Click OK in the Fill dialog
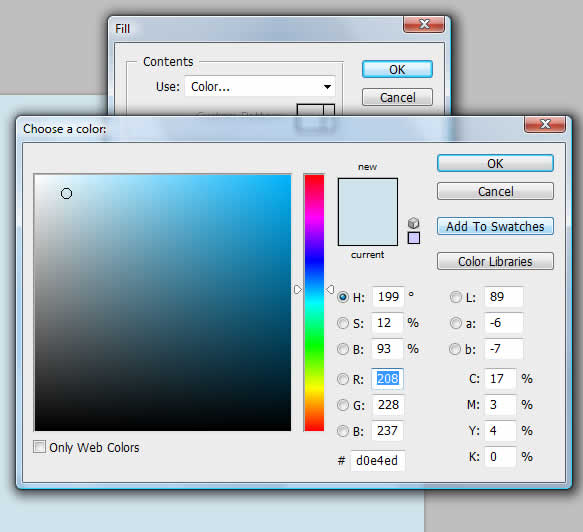Viewport: 583px width, 532px height. tap(397, 70)
